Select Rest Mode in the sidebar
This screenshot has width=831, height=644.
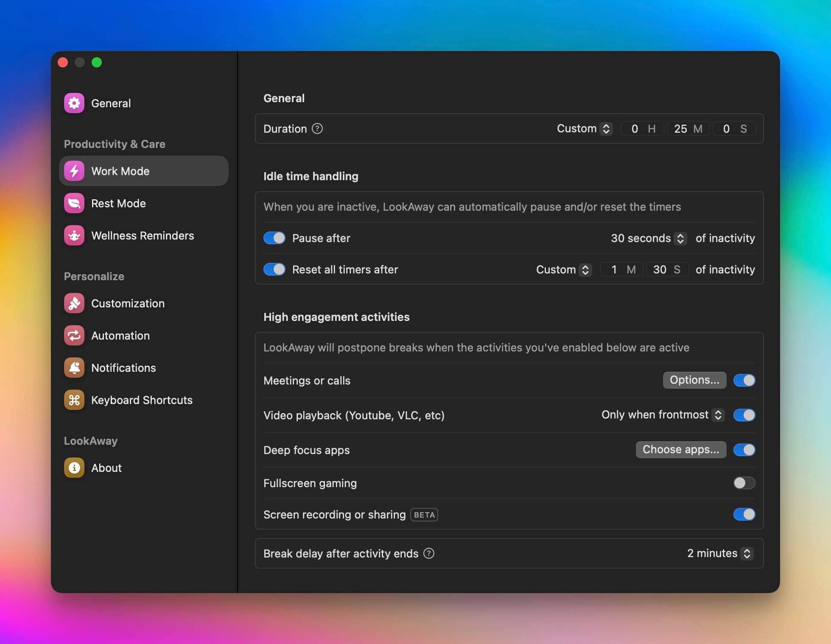click(144, 203)
